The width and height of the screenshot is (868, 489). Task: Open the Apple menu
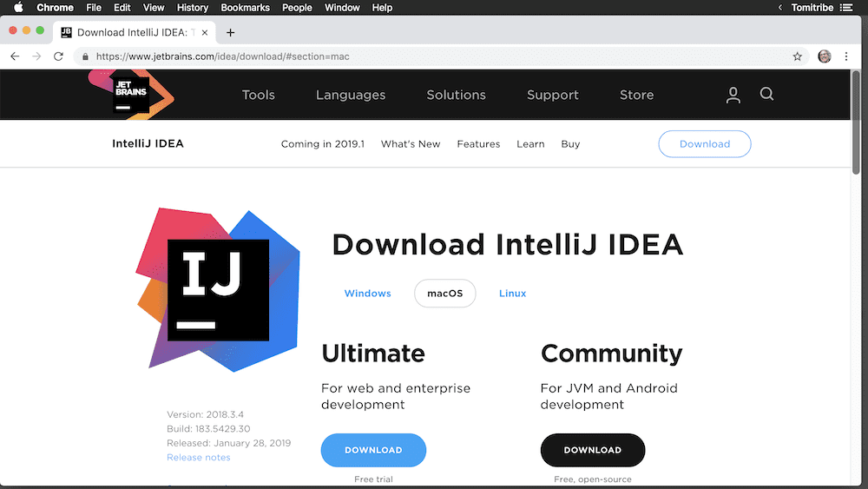pos(18,8)
